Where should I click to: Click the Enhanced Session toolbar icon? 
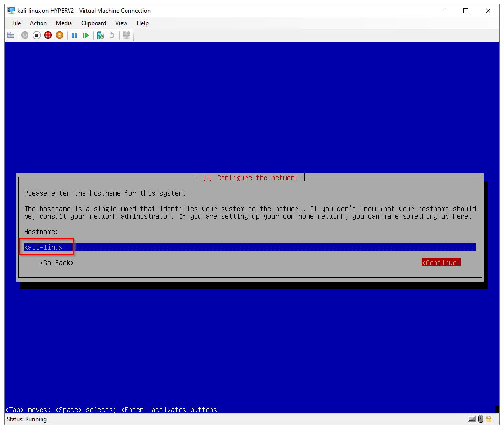[126, 35]
